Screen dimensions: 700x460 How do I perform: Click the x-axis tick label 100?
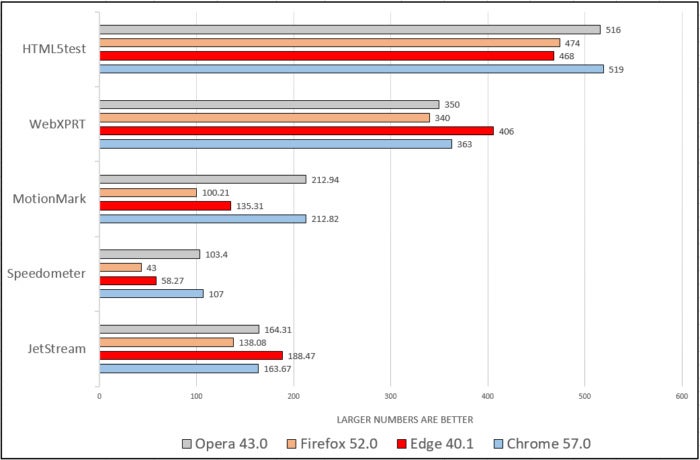pyautogui.click(x=196, y=396)
